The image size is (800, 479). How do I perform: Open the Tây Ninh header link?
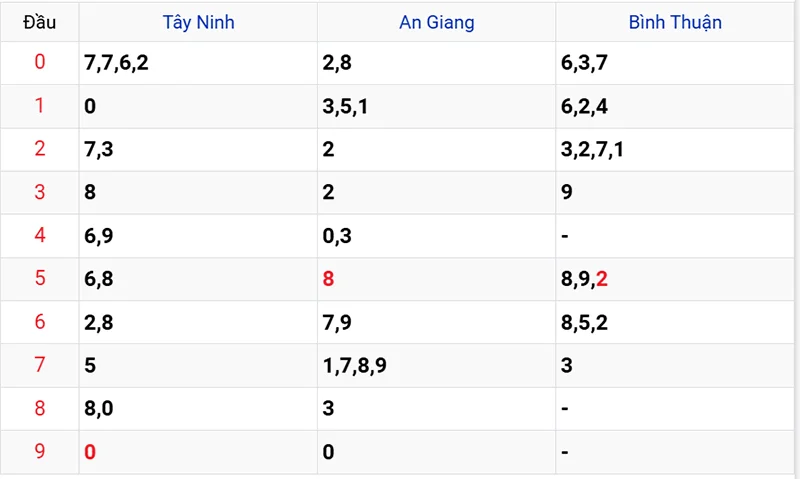pos(198,22)
